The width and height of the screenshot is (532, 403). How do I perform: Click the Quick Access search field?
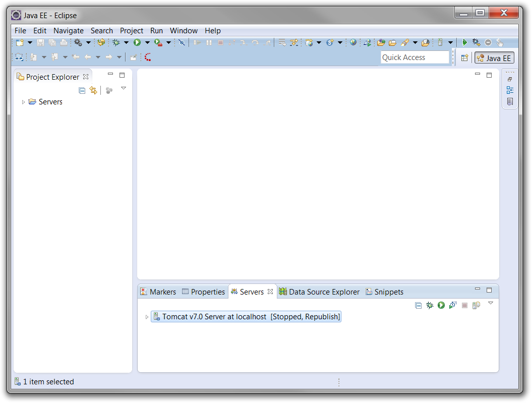pyautogui.click(x=415, y=57)
